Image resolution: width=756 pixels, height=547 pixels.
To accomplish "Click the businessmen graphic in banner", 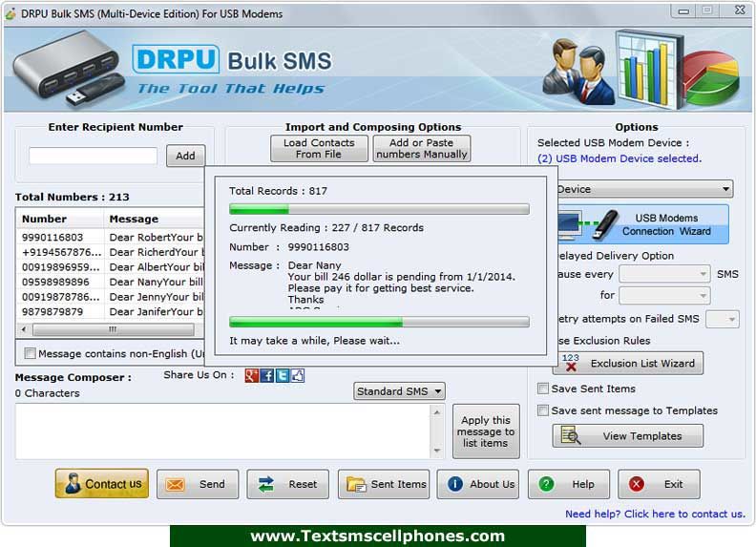I will pos(578,73).
